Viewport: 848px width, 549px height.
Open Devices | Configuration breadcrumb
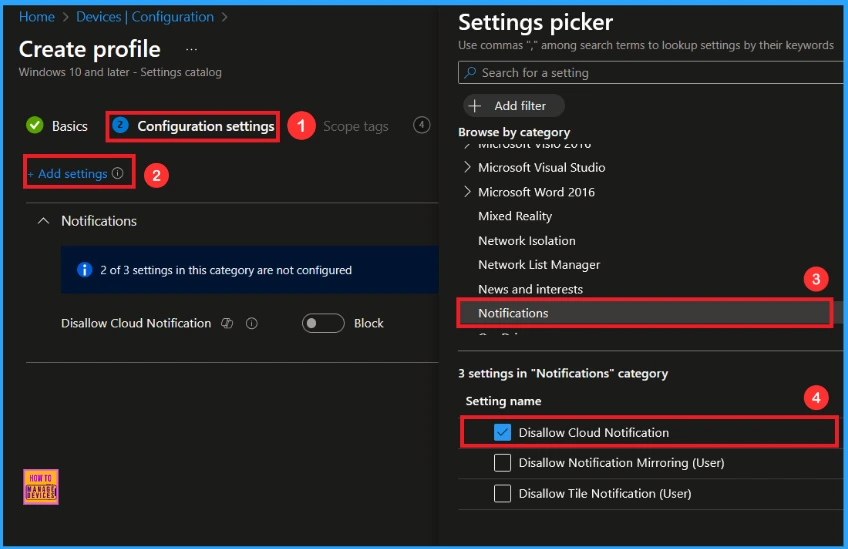coord(145,17)
